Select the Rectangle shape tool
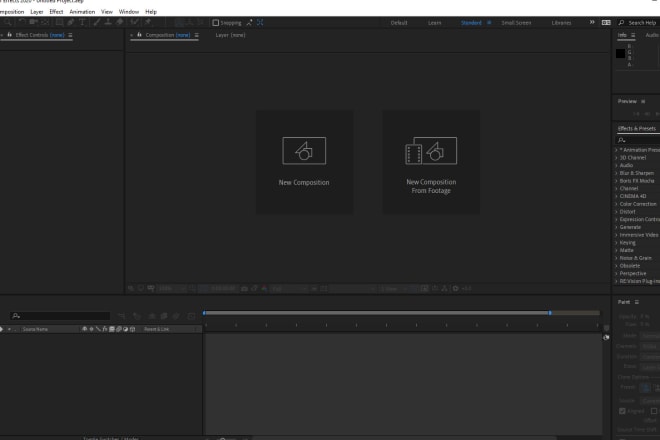The image size is (660, 440). [x=59, y=22]
